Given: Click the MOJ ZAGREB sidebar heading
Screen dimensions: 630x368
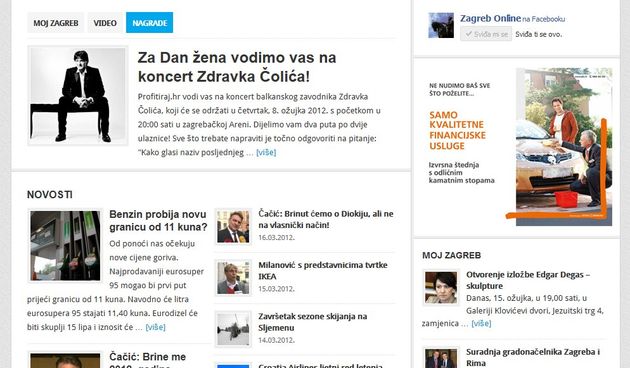Looking at the screenshot, I should click(x=452, y=255).
